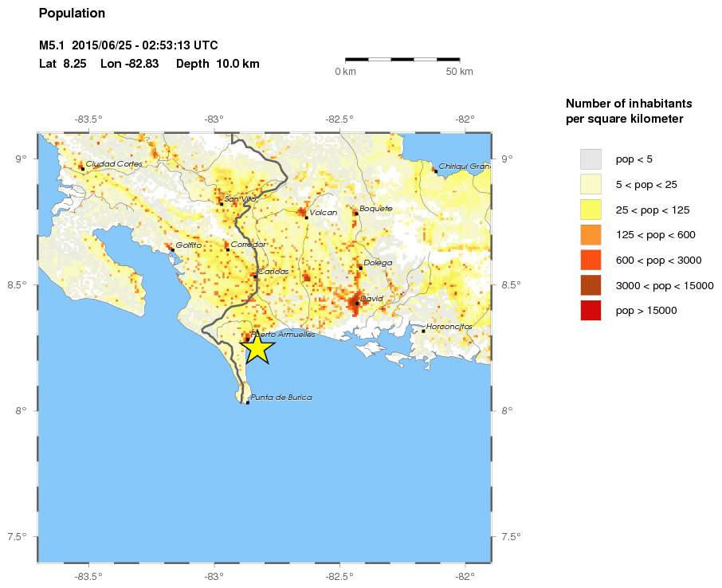Select the epicenter star marker
This screenshot has width=722, height=588.
coord(257,348)
